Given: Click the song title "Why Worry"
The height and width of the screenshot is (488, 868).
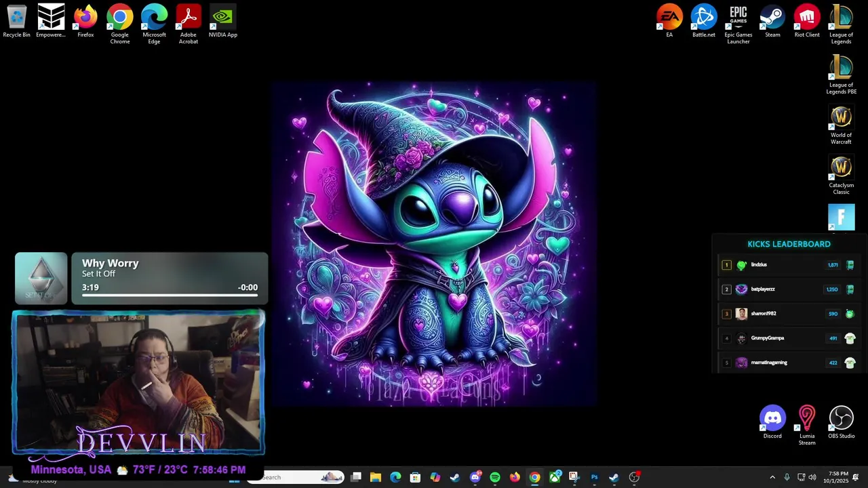Looking at the screenshot, I should (111, 263).
